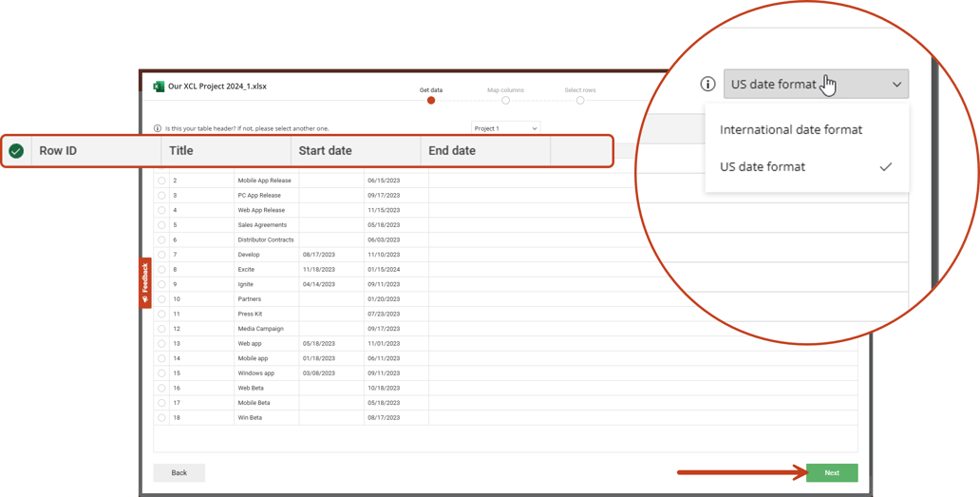Click the green Next button

click(x=832, y=472)
